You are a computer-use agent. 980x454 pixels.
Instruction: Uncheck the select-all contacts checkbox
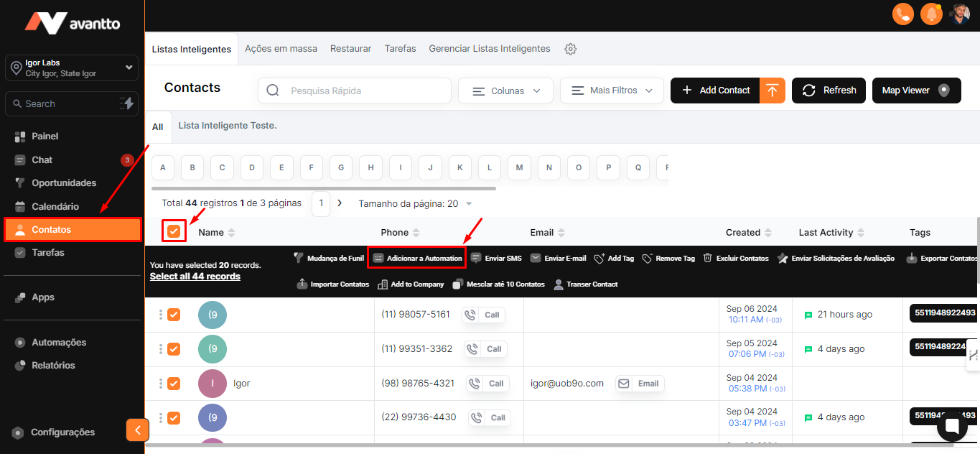coord(174,231)
